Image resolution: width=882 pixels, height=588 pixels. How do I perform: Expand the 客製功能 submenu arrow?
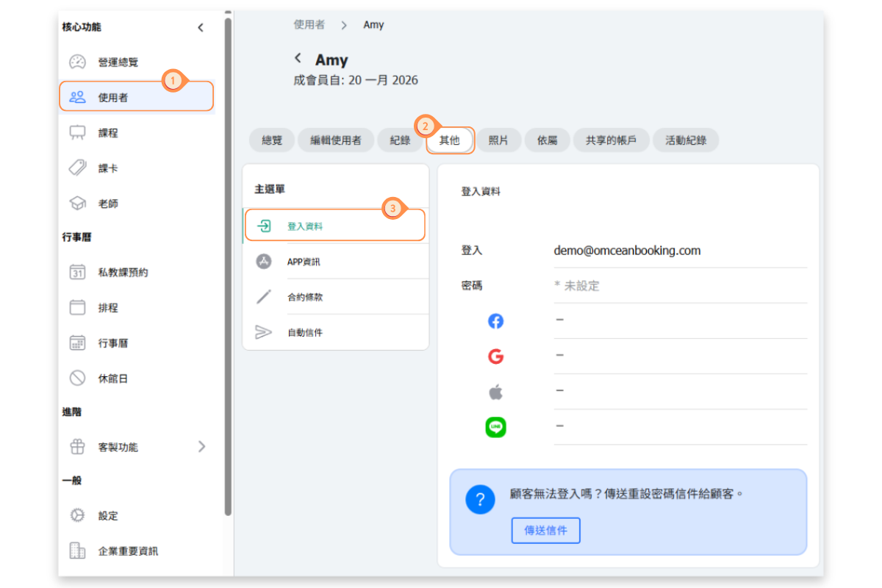[201, 447]
